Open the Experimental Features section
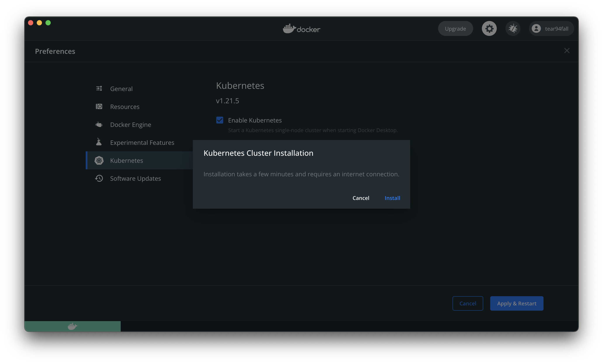 (142, 142)
